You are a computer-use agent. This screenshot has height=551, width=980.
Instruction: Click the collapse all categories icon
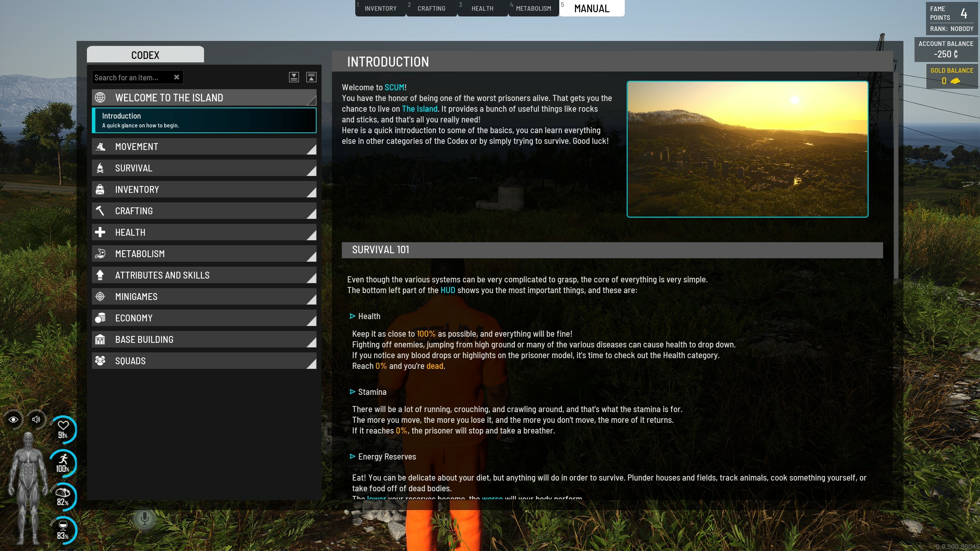[x=311, y=77]
